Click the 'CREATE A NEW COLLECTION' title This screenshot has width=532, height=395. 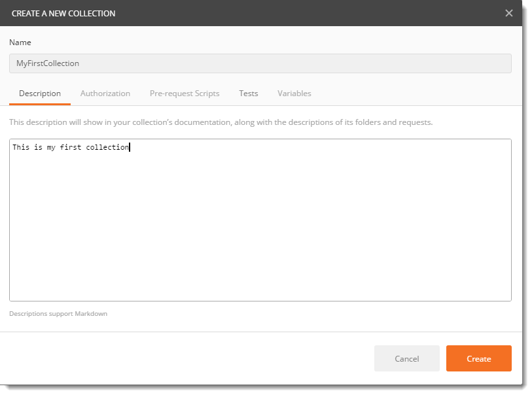(x=63, y=14)
